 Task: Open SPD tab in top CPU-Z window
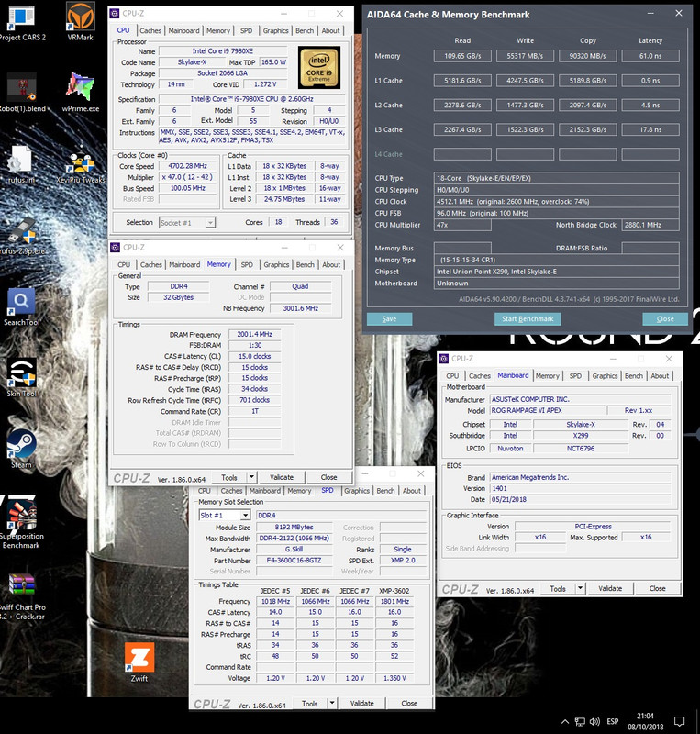tap(246, 30)
